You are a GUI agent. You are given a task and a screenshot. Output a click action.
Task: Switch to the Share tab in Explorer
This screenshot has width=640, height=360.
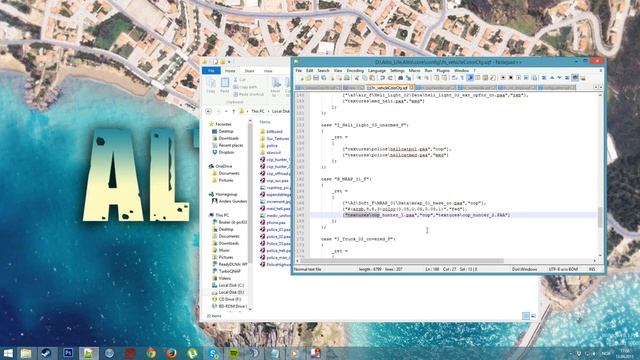pyautogui.click(x=249, y=71)
